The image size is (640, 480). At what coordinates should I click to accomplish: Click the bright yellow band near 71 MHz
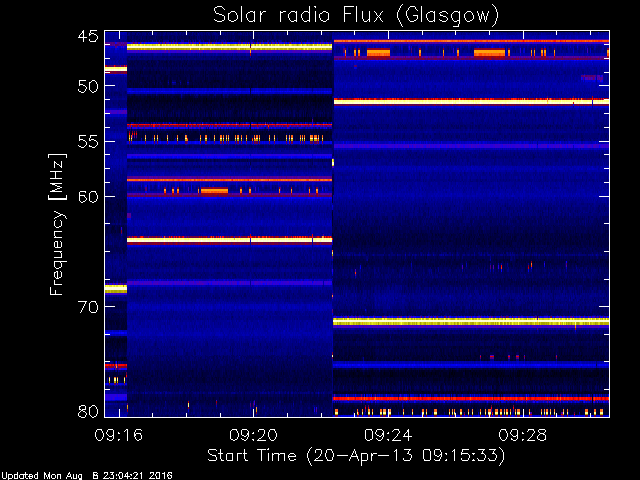[471, 322]
